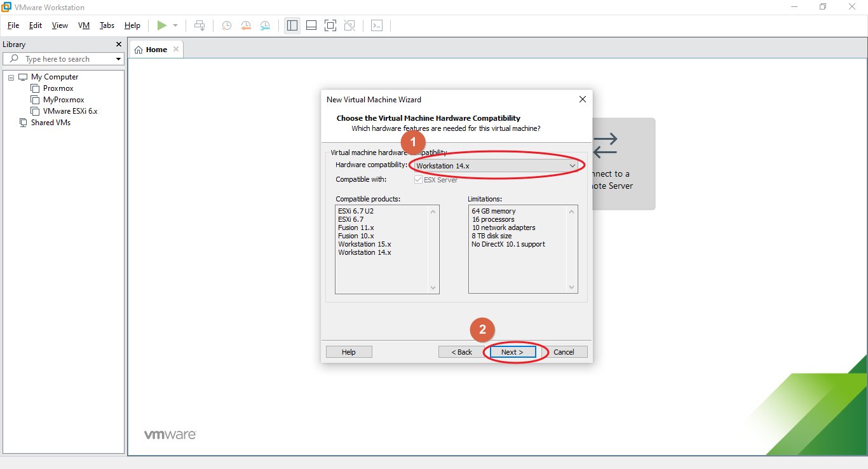
Task: Click down arrow of Compatible products scrollbar
Action: (433, 287)
